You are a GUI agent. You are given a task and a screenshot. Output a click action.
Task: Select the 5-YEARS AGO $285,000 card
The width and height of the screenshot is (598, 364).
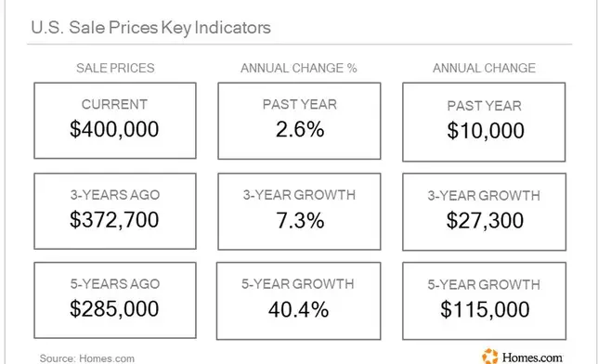(115, 300)
